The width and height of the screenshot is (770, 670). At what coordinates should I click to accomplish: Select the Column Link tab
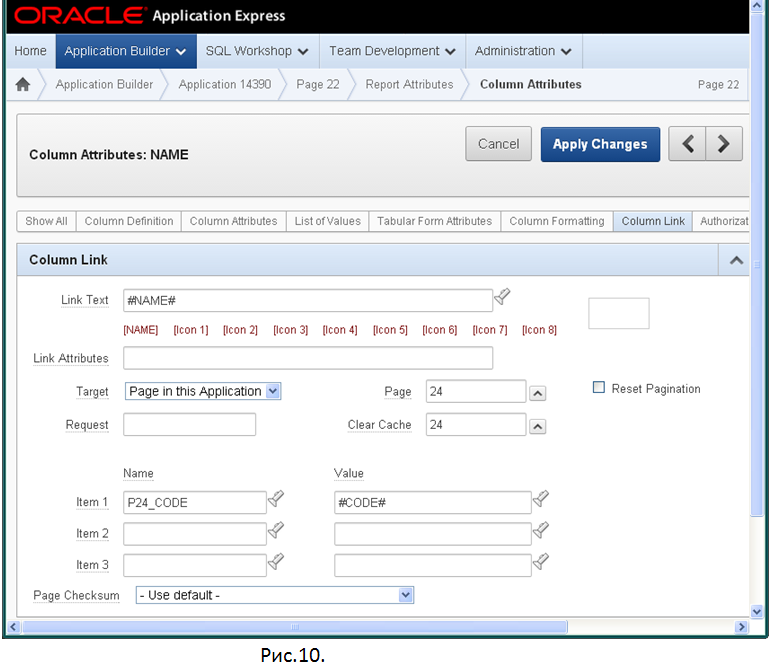pos(653,221)
